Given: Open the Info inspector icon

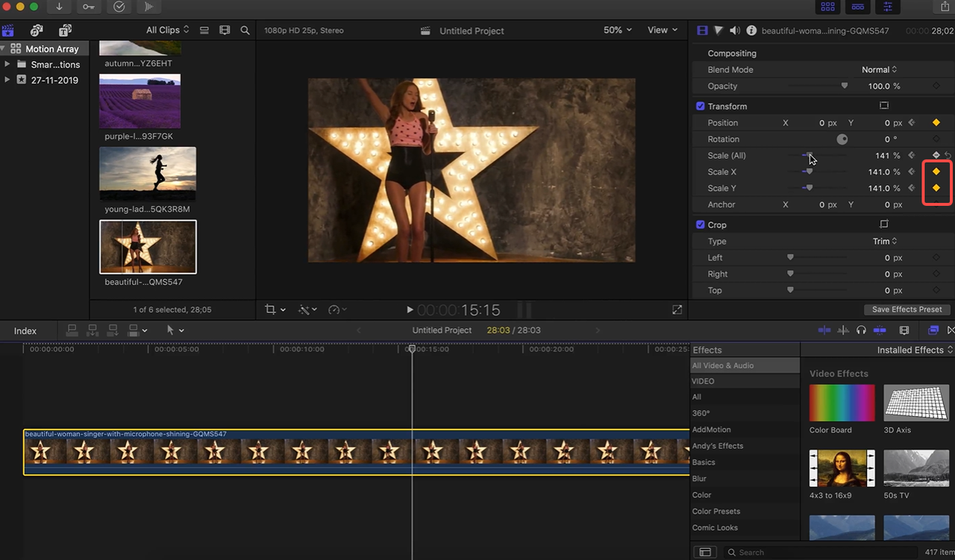Looking at the screenshot, I should click(x=751, y=31).
